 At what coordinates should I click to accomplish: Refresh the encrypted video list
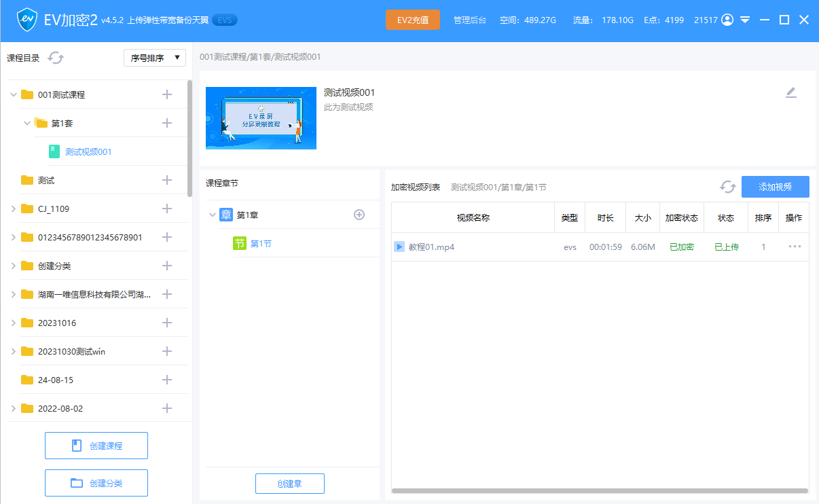pos(727,187)
